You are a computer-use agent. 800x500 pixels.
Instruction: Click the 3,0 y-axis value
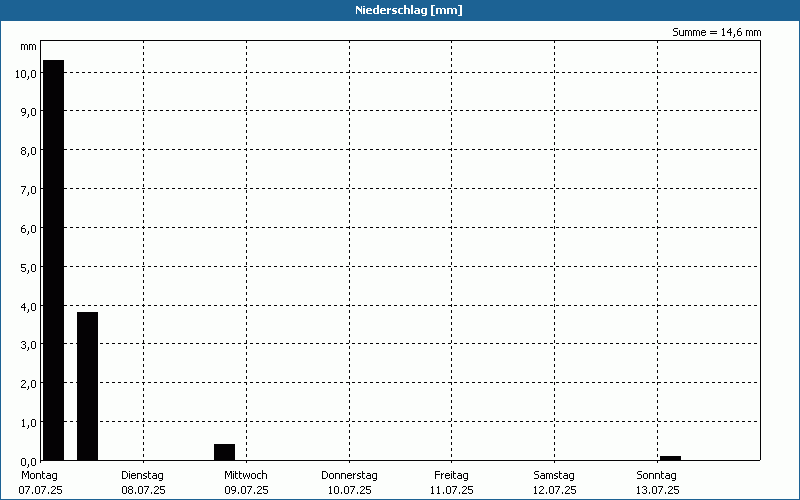[29, 345]
